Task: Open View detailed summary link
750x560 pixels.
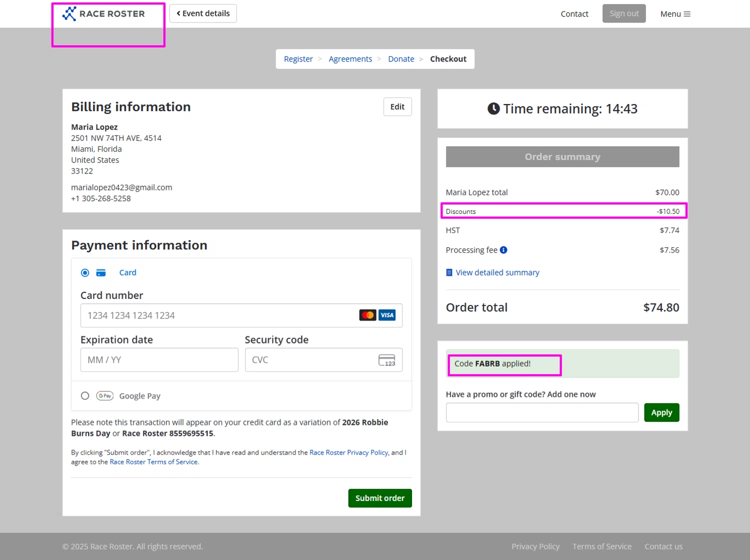Action: 497,272
